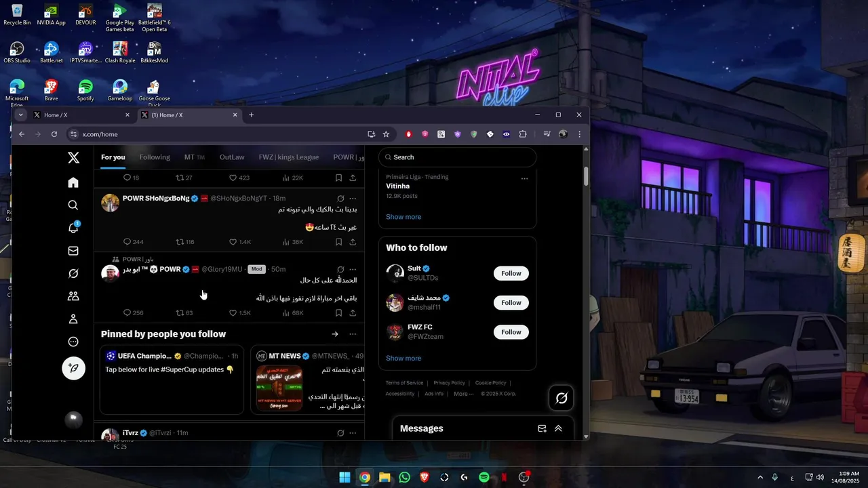The image size is (868, 488).
Task: Click the X logo in sidebar
Action: pyautogui.click(x=73, y=158)
